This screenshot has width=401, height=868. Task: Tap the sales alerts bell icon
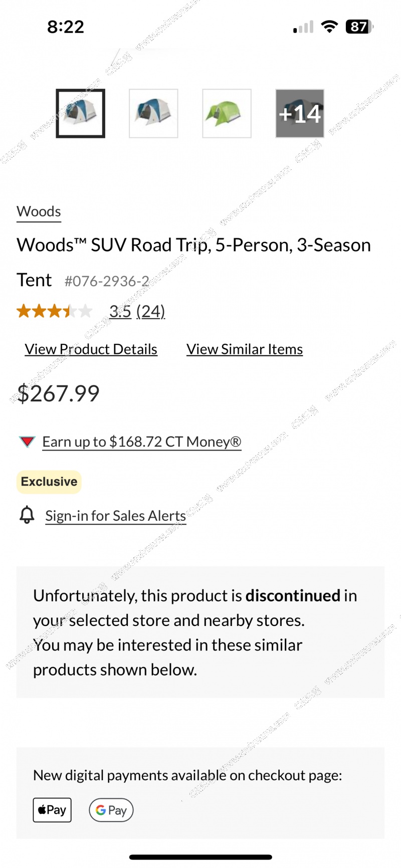point(27,515)
